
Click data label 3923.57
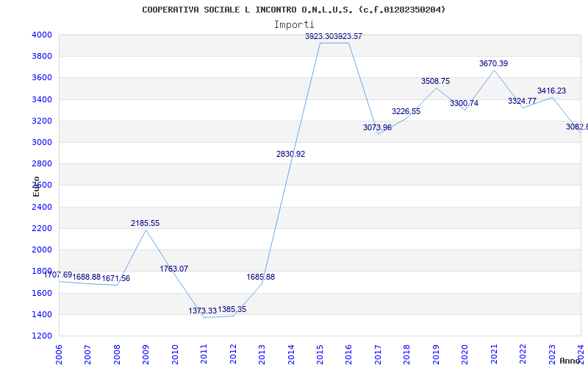348,36
